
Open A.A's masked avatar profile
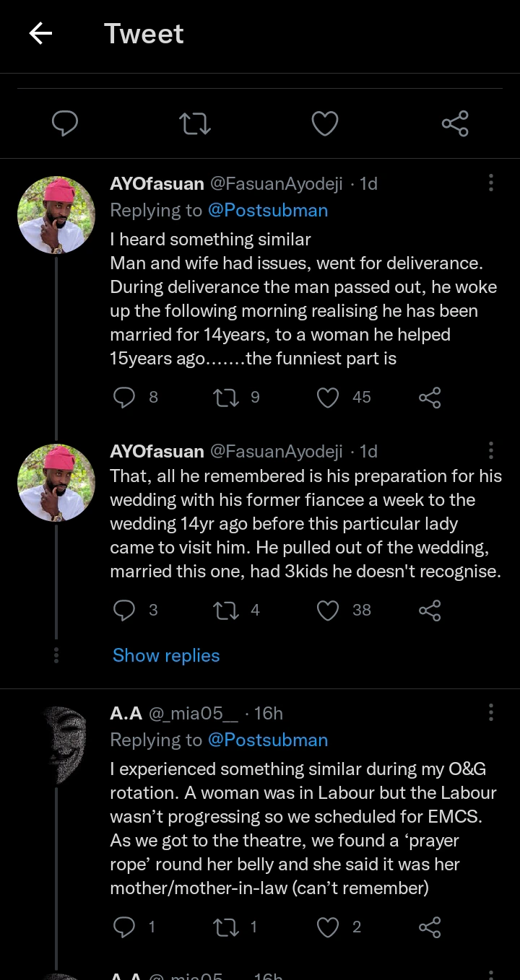[x=56, y=745]
